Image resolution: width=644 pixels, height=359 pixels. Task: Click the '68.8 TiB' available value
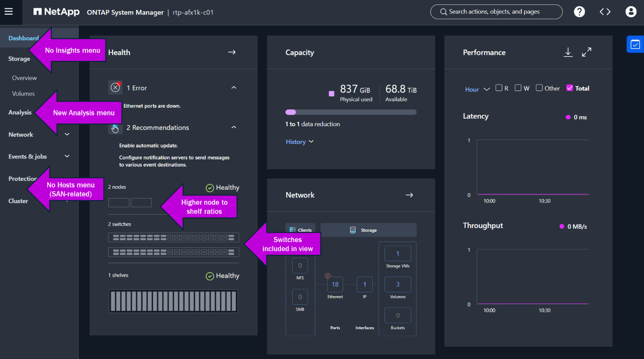[x=401, y=89]
